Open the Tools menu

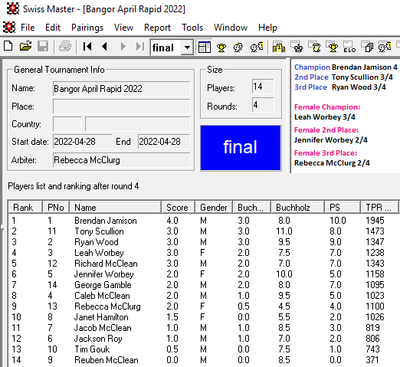pyautogui.click(x=192, y=27)
